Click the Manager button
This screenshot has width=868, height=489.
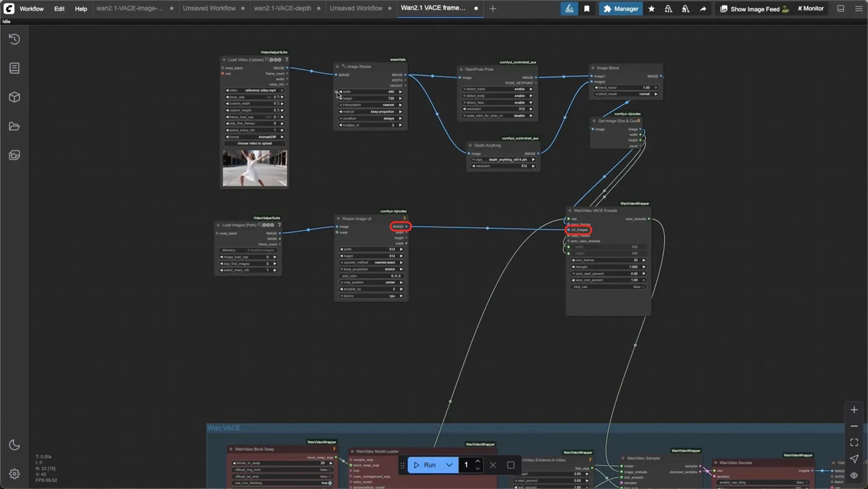pos(621,9)
